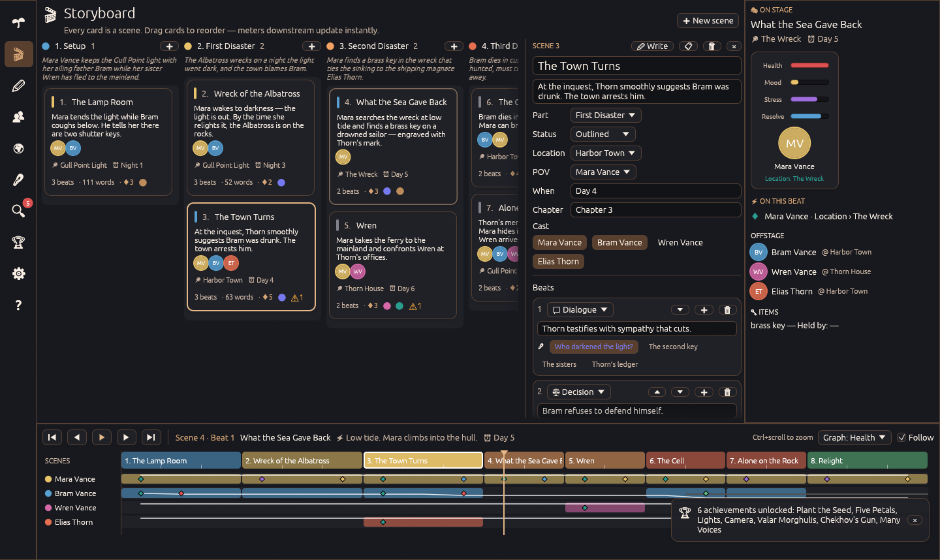Toggle Mara Vance in the scene cast
This screenshot has height=560, width=940.
(559, 243)
